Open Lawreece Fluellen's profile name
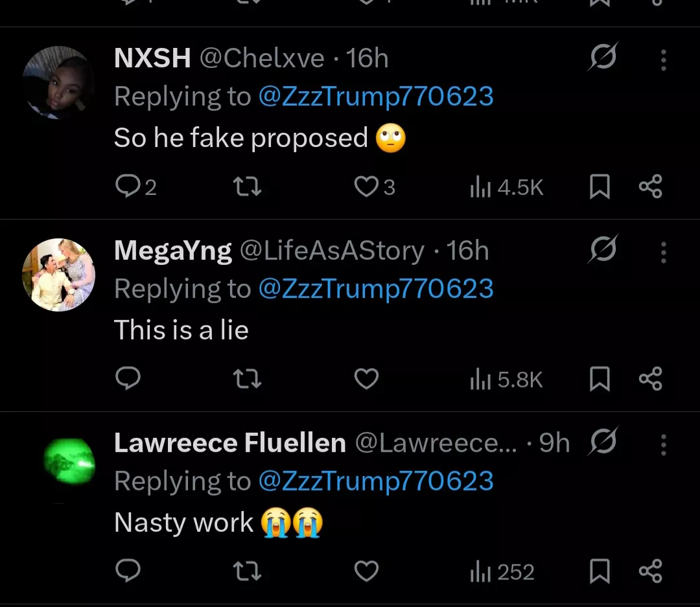This screenshot has width=700, height=607. click(229, 443)
